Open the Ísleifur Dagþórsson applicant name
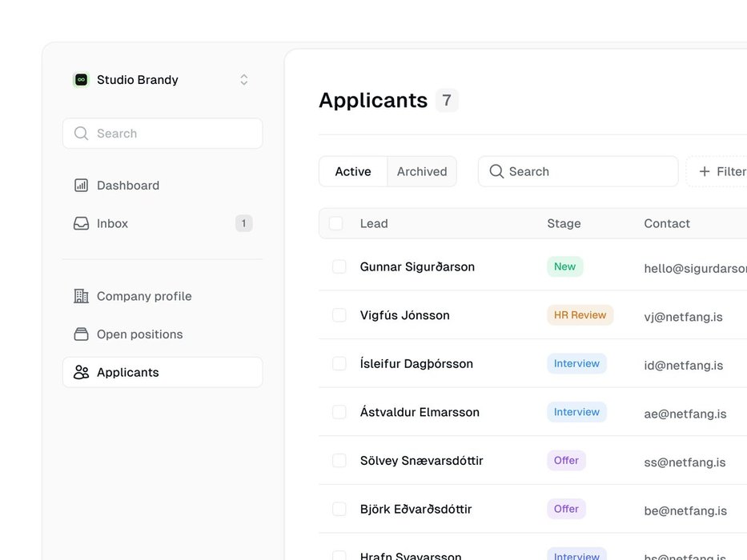The height and width of the screenshot is (560, 747). click(416, 364)
